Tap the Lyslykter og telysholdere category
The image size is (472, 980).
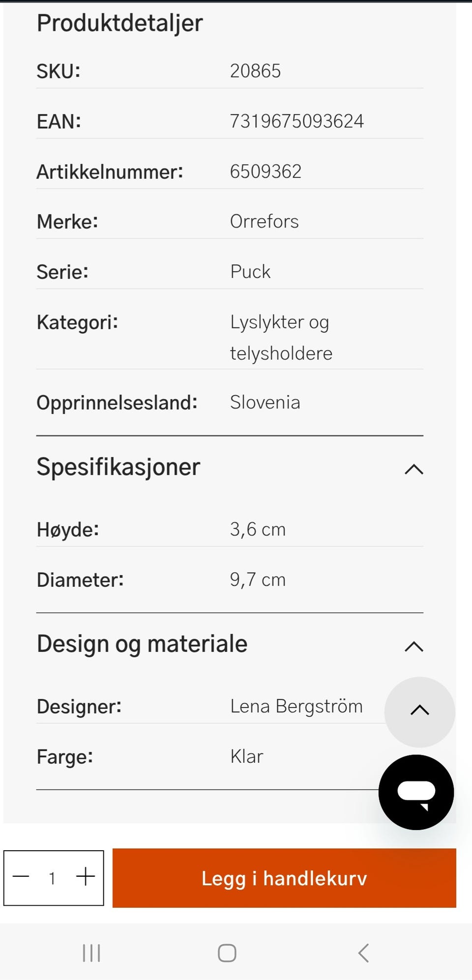[281, 337]
